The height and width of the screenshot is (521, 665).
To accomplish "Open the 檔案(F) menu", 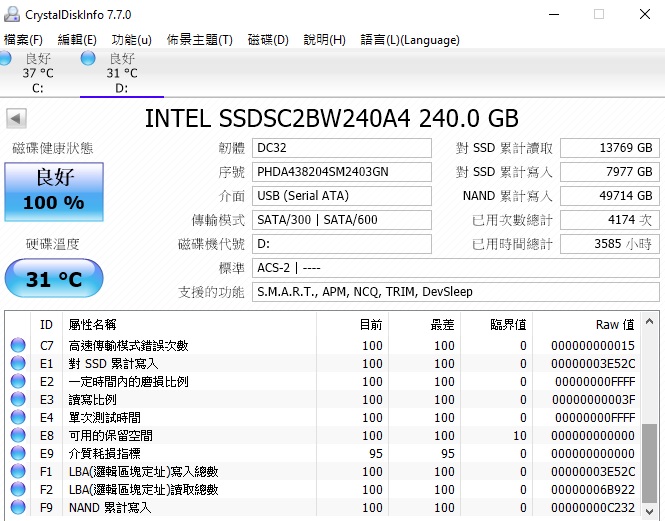I will click(x=23, y=40).
